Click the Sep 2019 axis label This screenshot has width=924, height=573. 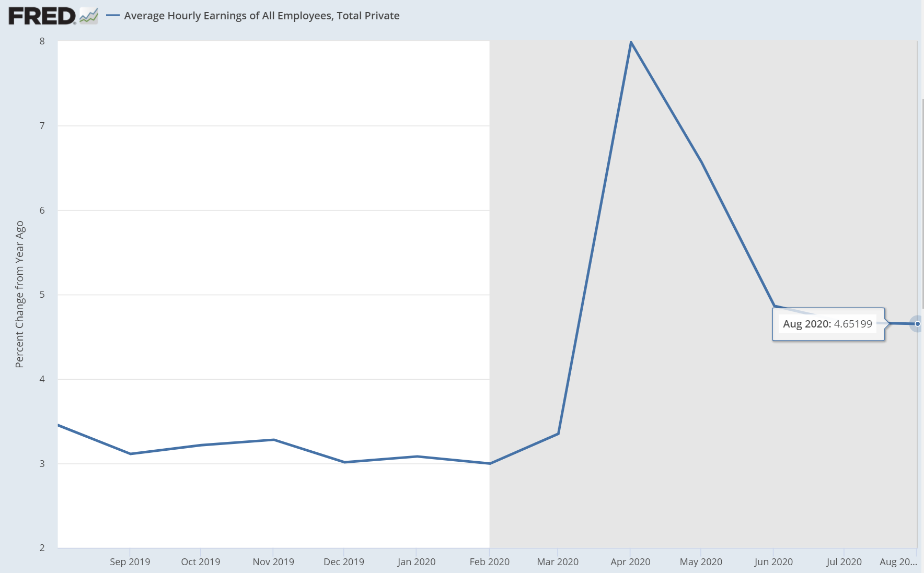tap(130, 562)
